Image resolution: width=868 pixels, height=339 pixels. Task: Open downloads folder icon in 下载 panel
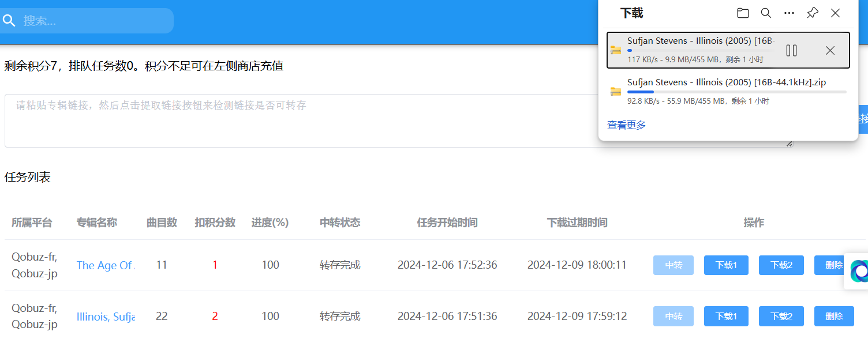coord(743,13)
